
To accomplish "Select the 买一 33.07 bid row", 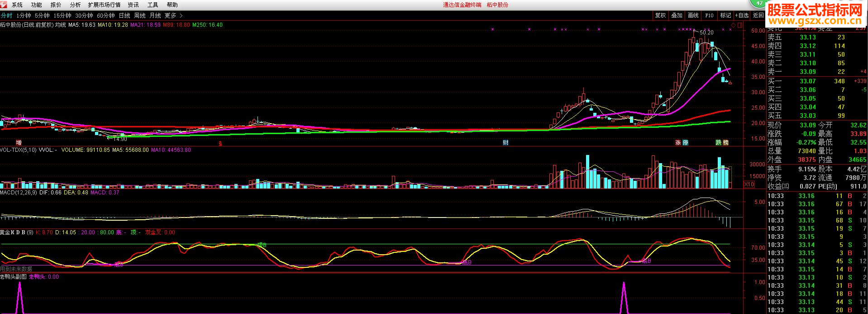I will pyautogui.click(x=816, y=81).
